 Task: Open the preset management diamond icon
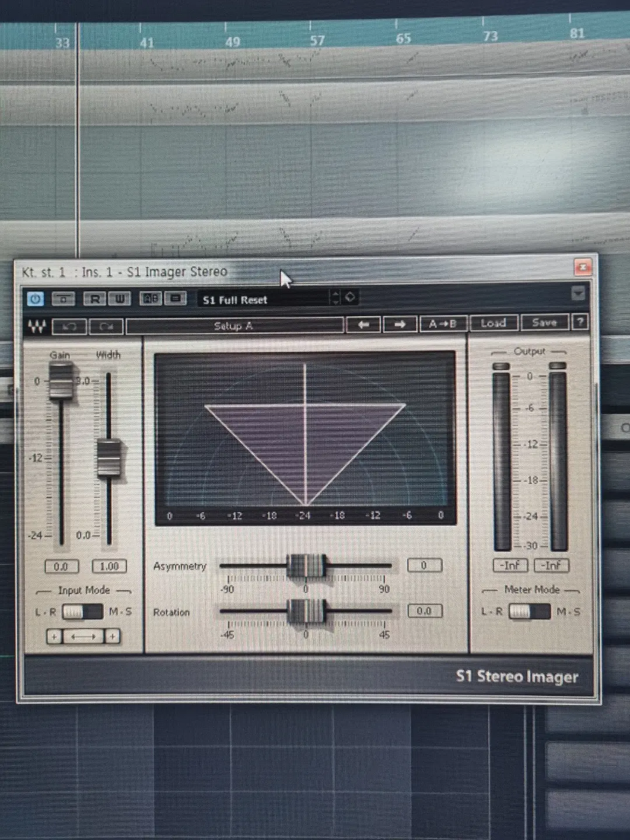tap(350, 297)
